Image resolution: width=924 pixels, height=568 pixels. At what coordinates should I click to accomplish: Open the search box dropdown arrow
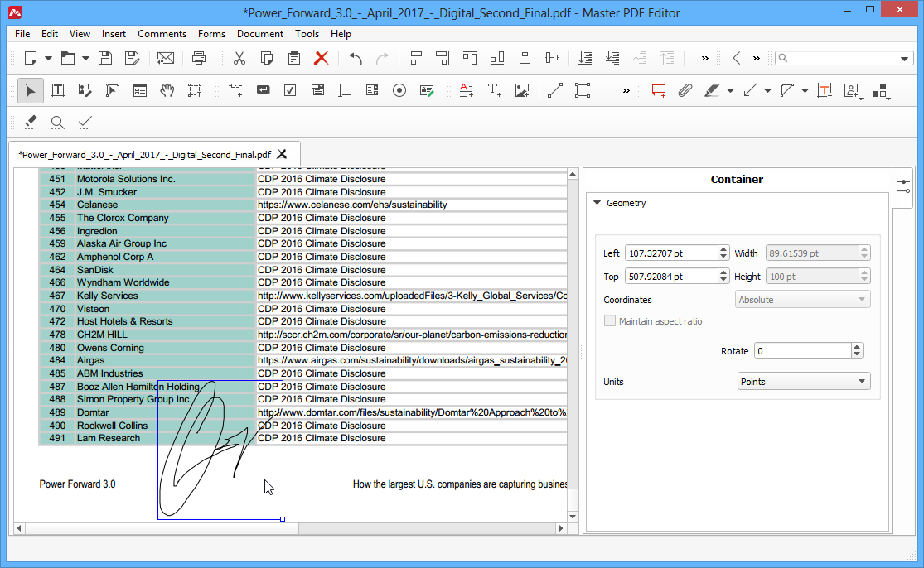[x=905, y=58]
